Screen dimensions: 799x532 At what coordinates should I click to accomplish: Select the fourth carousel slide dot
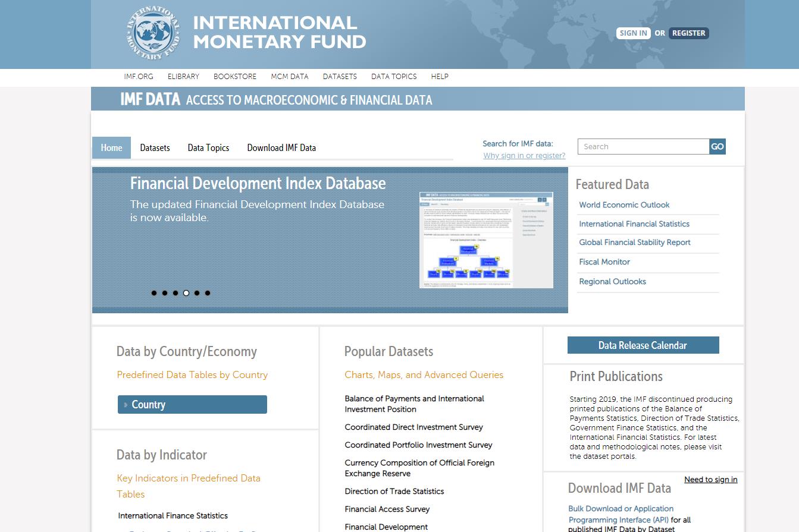tap(186, 293)
